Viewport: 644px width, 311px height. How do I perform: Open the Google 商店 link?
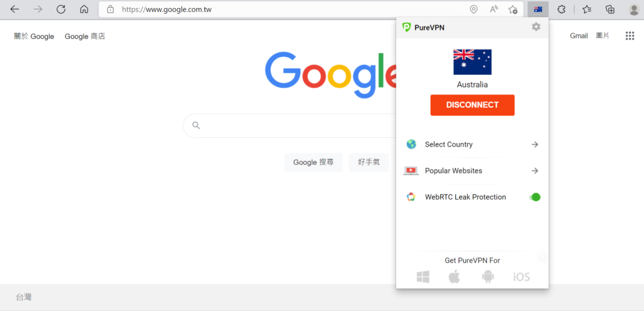pos(85,37)
